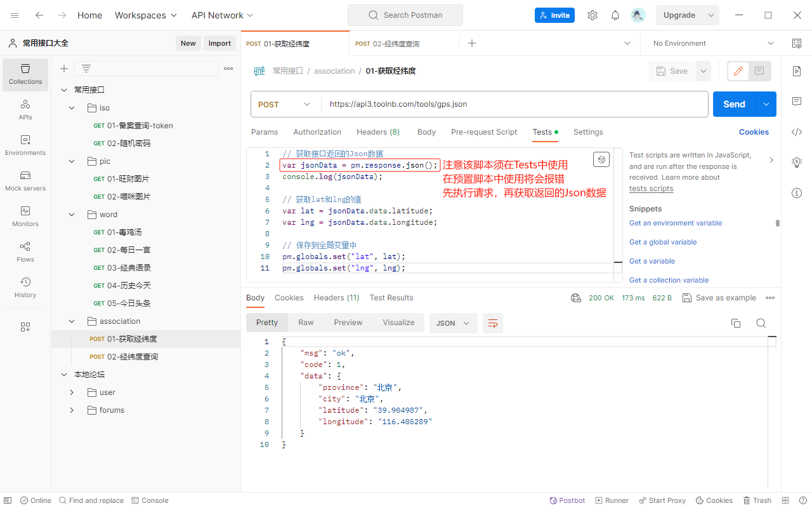Open the user avatar menu
Screen dimensions: 812x508
[638, 15]
